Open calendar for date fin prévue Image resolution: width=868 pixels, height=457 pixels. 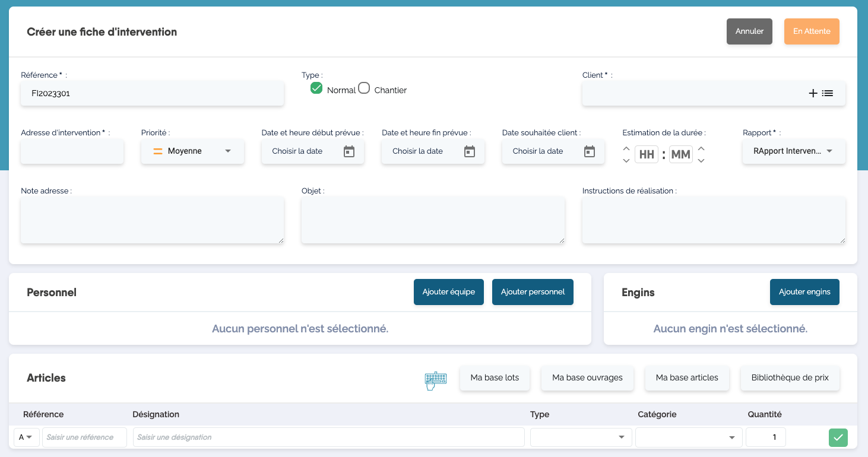(470, 151)
